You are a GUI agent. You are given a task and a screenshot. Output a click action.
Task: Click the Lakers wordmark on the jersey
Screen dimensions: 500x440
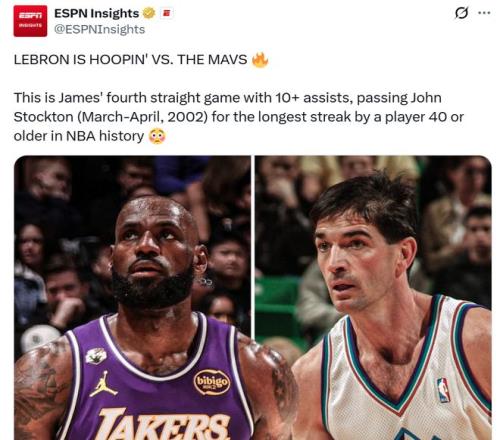tap(162, 424)
